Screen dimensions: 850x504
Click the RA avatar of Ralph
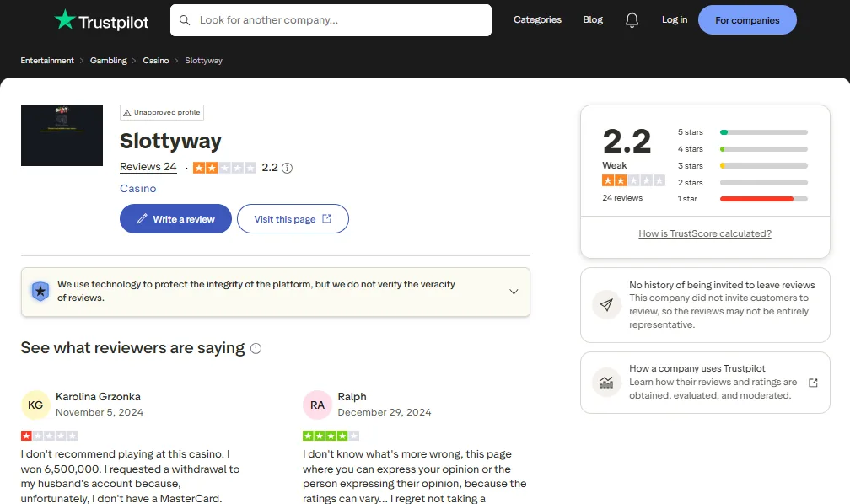317,405
